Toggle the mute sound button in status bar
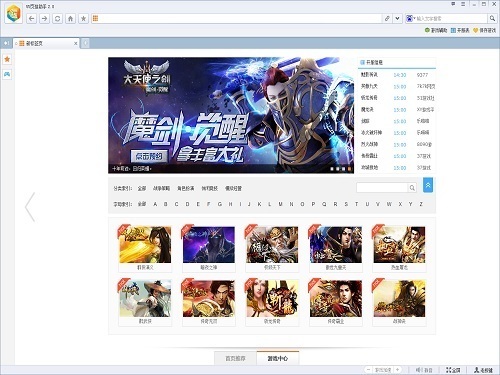 coord(425,370)
